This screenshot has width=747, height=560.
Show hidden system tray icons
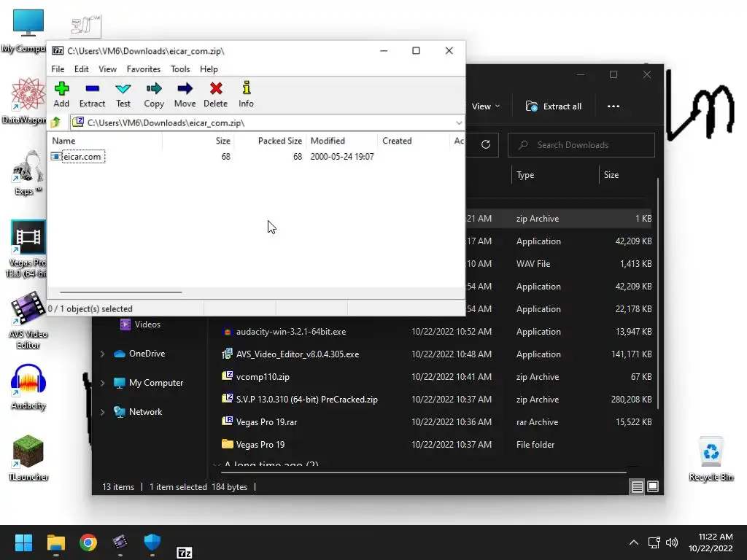[x=634, y=542]
